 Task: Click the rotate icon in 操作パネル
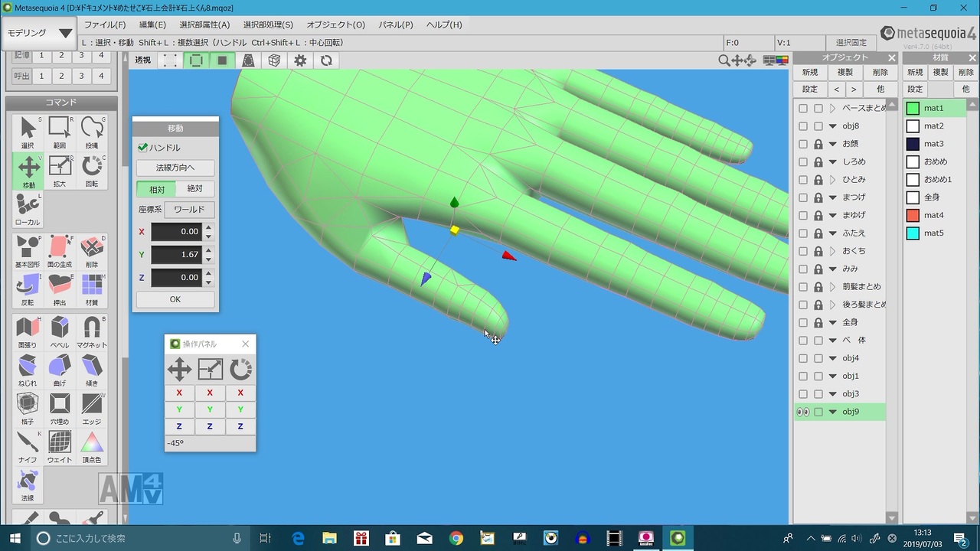240,370
